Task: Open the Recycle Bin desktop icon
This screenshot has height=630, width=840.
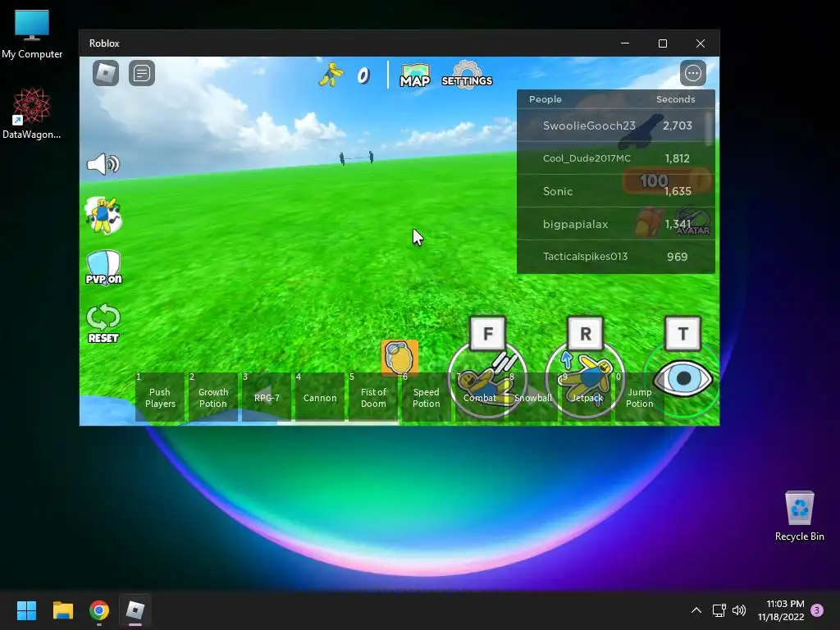Action: (x=799, y=516)
